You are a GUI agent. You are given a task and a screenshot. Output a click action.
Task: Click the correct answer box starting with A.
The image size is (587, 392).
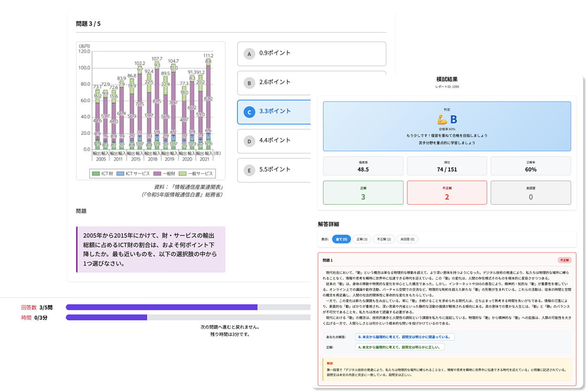[x=400, y=347]
